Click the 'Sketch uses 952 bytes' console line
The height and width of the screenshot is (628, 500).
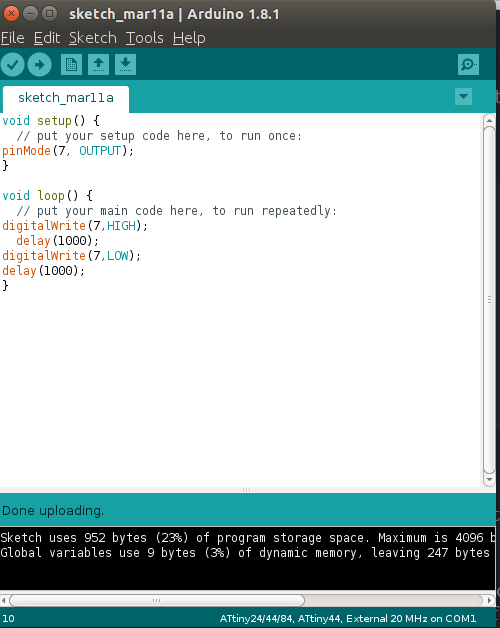(248, 538)
